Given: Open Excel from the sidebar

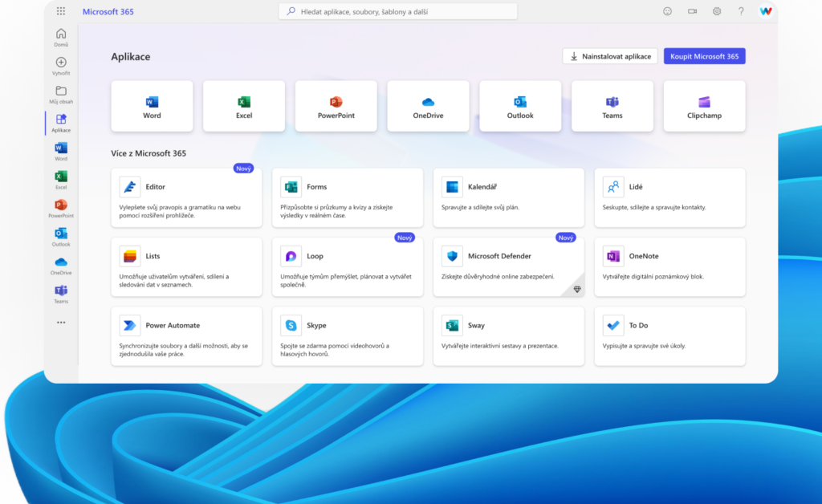Looking at the screenshot, I should pos(61,181).
